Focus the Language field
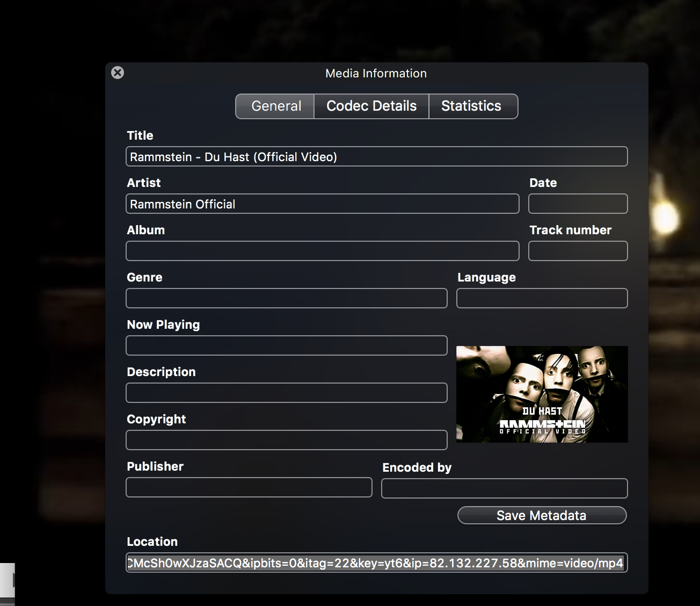The image size is (700, 606). coord(542,299)
